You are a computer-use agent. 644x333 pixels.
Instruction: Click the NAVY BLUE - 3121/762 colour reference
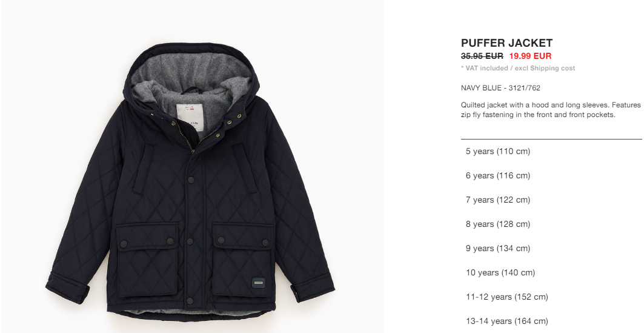click(x=500, y=88)
